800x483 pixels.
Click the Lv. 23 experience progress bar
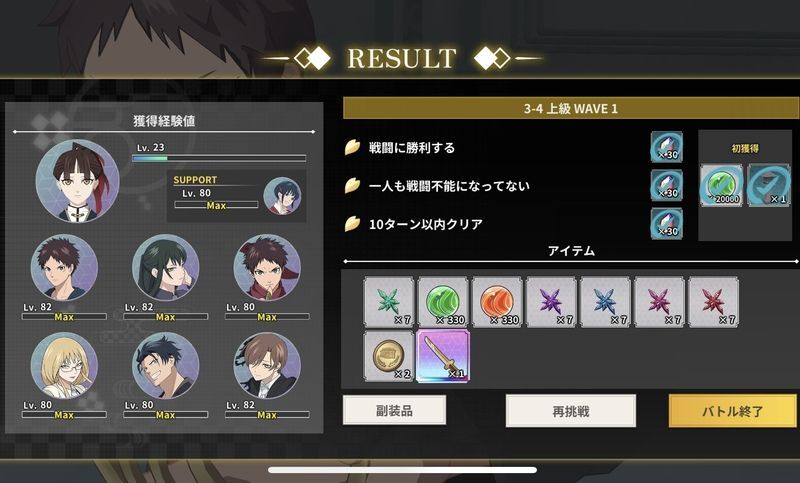click(x=219, y=159)
